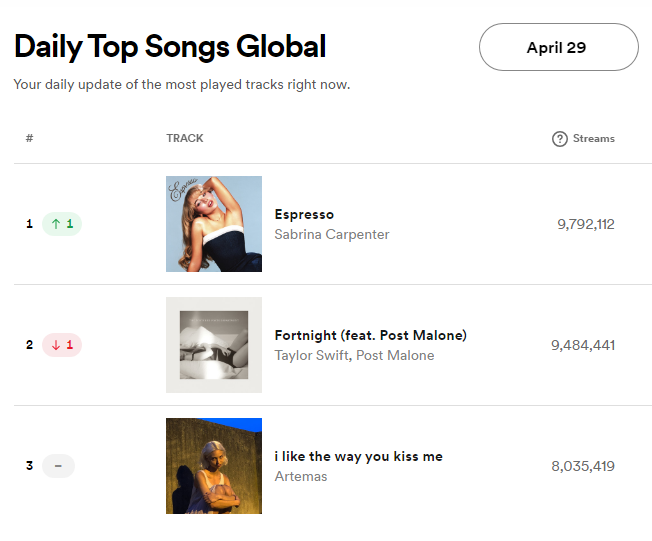Open the Espresso album cover
The width and height of the screenshot is (652, 541).
tap(214, 224)
